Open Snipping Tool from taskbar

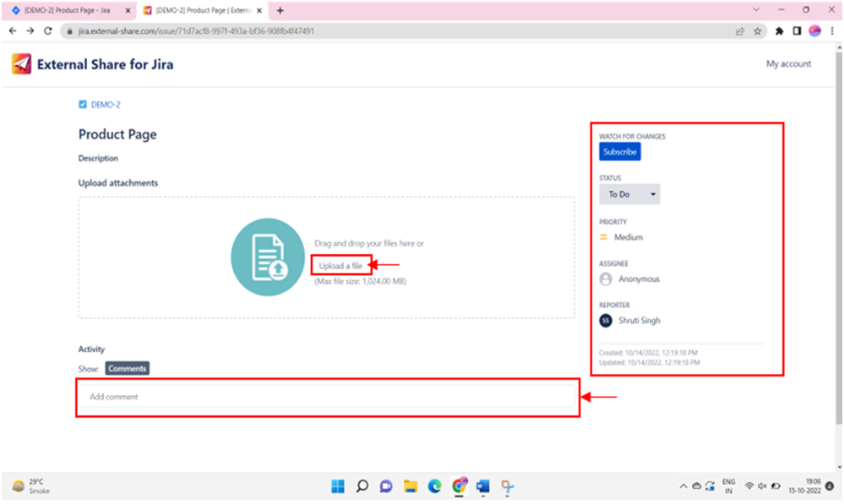[x=507, y=486]
